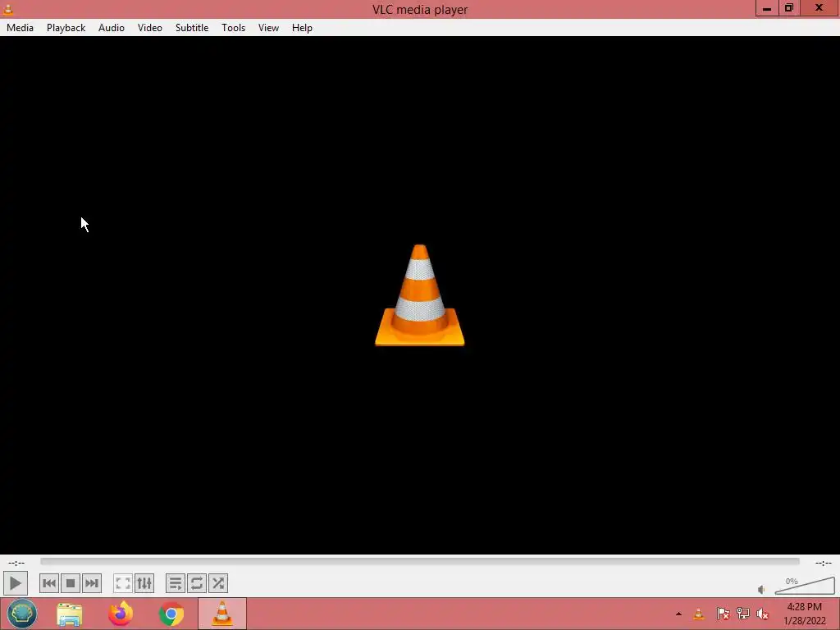
Task: Launch Google Chrome from taskbar
Action: pyautogui.click(x=171, y=614)
